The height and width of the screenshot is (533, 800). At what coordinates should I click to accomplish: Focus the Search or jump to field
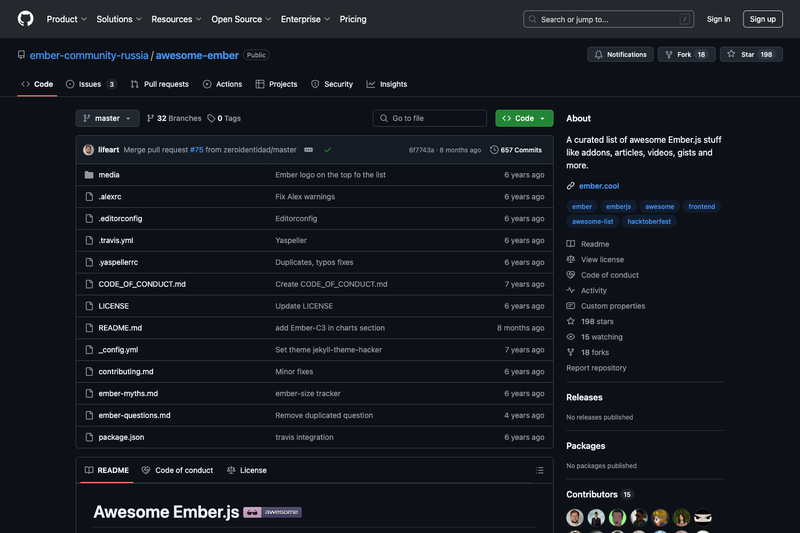point(608,19)
